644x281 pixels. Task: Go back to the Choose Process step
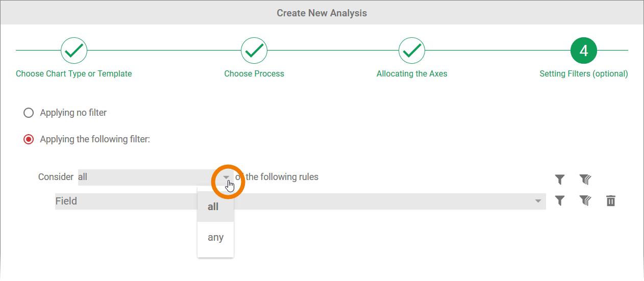[254, 74]
